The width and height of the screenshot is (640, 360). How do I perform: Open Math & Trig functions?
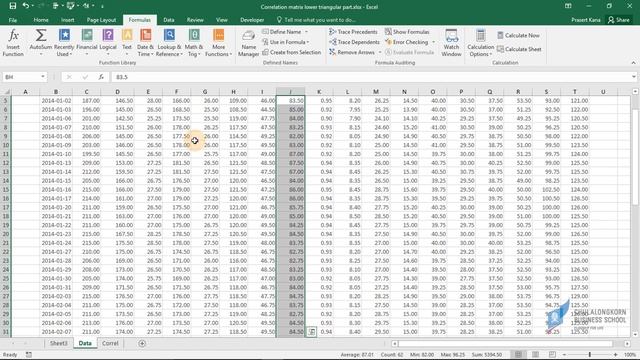pyautogui.click(x=194, y=42)
